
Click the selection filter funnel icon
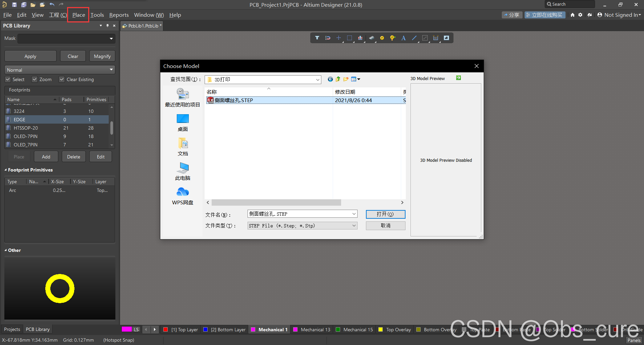(317, 38)
